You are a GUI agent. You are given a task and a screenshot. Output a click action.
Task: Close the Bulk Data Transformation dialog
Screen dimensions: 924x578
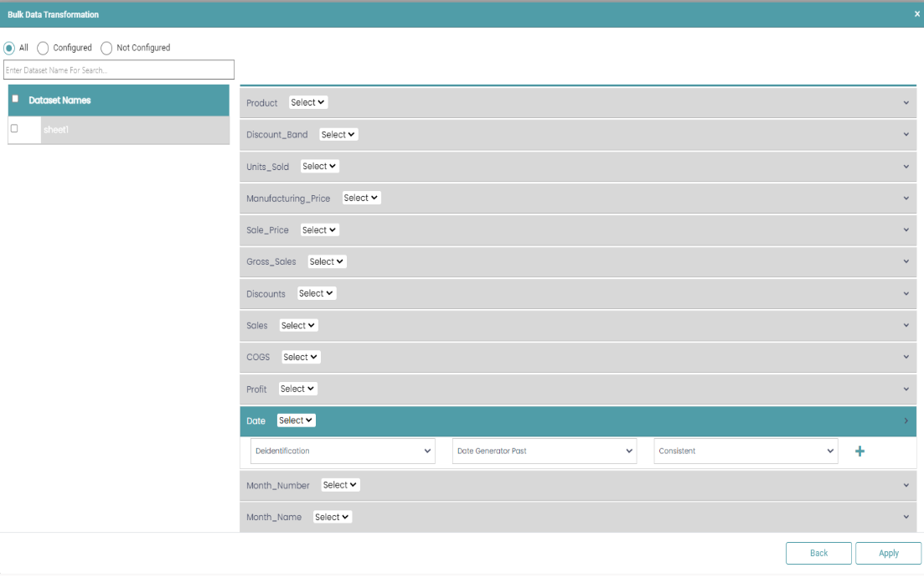(916, 14)
